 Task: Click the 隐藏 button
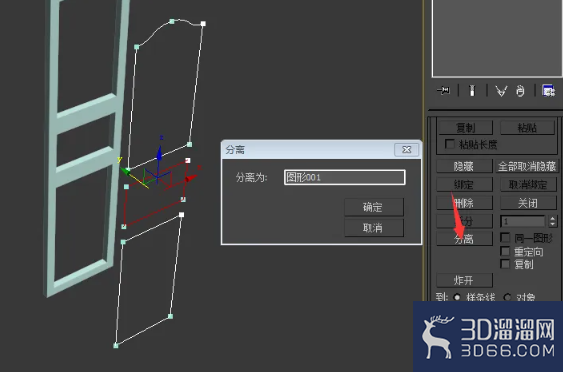point(464,166)
